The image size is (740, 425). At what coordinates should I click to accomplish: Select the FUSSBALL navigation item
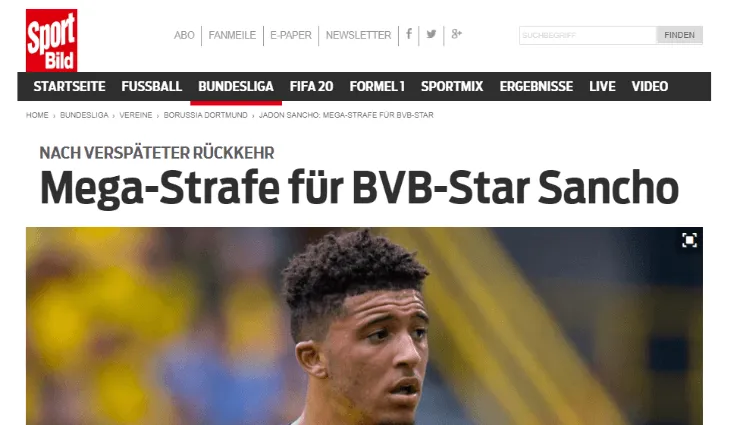(151, 86)
